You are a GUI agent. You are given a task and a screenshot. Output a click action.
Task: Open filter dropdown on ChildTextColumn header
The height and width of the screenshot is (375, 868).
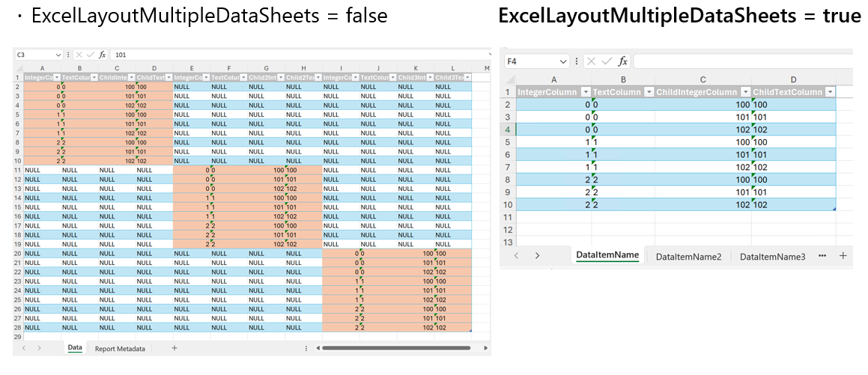point(829,92)
